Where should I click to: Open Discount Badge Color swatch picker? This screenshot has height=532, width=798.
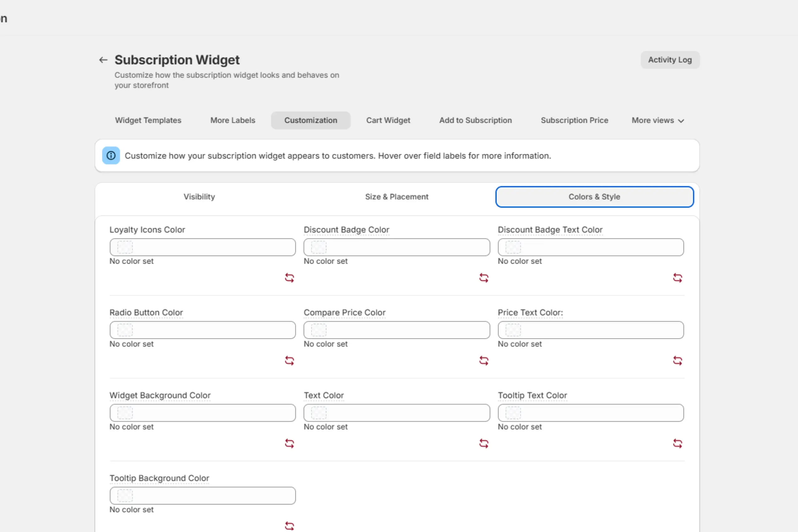click(x=319, y=247)
